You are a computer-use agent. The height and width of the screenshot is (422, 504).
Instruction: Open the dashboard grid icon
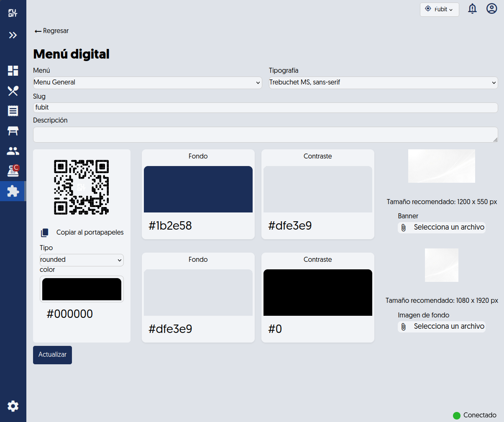coord(13,71)
